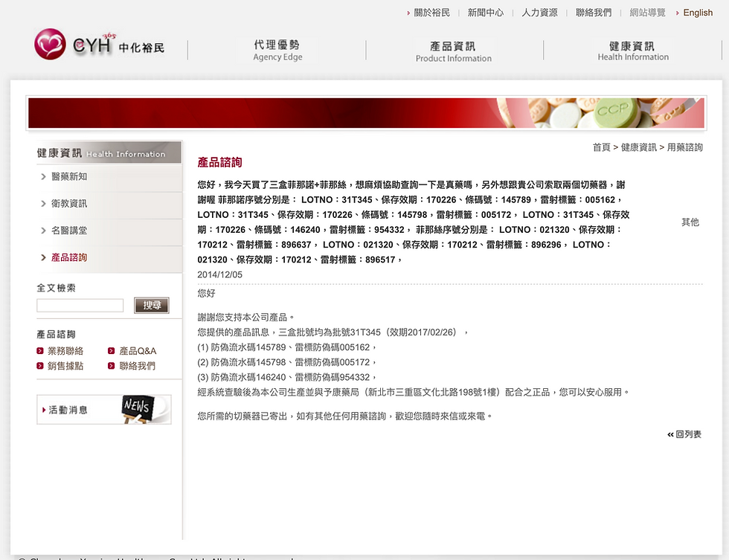Screen dimensions: 729x560
Task: Open 產品Q&A link
Action: tap(138, 351)
